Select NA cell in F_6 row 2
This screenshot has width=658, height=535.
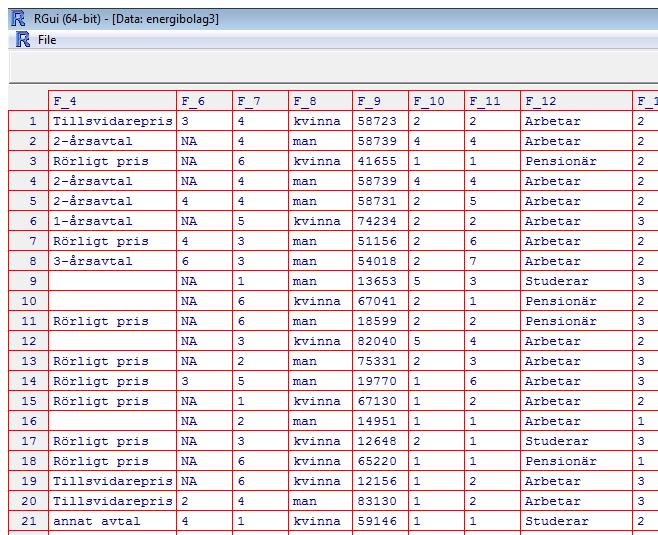[x=204, y=141]
